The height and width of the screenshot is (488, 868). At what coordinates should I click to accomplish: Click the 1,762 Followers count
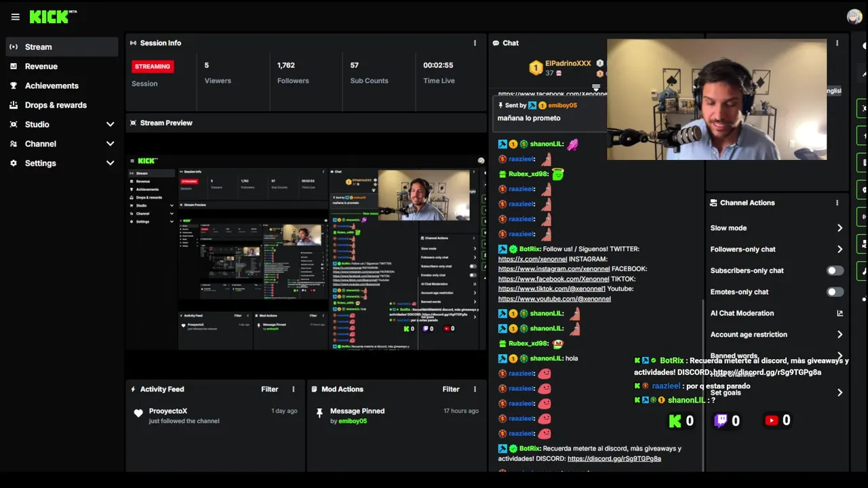tap(285, 65)
